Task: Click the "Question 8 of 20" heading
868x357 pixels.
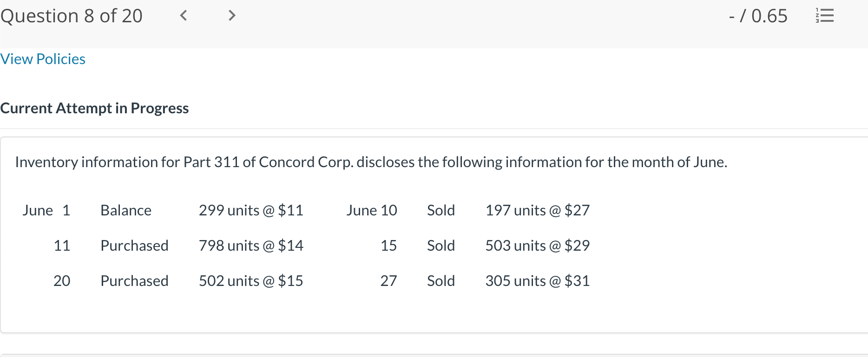Action: (72, 16)
